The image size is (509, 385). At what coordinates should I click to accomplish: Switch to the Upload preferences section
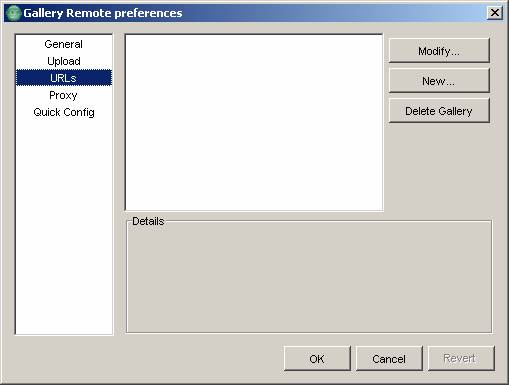(x=64, y=61)
